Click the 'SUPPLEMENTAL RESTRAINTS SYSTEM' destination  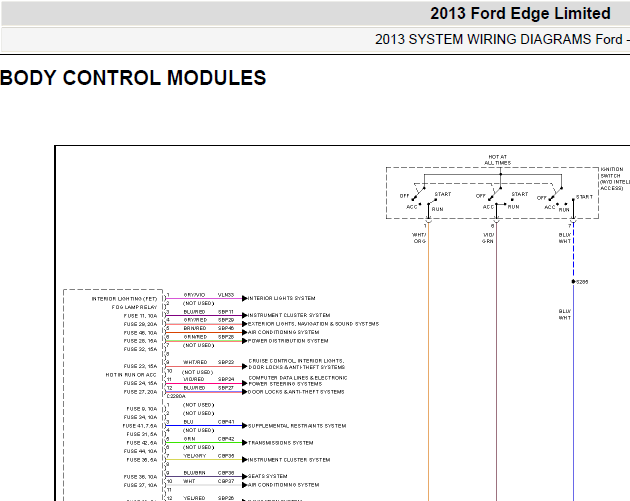pos(297,426)
